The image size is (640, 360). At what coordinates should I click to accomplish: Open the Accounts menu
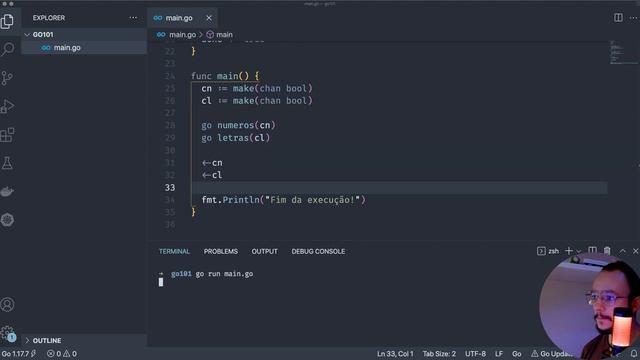point(7,304)
